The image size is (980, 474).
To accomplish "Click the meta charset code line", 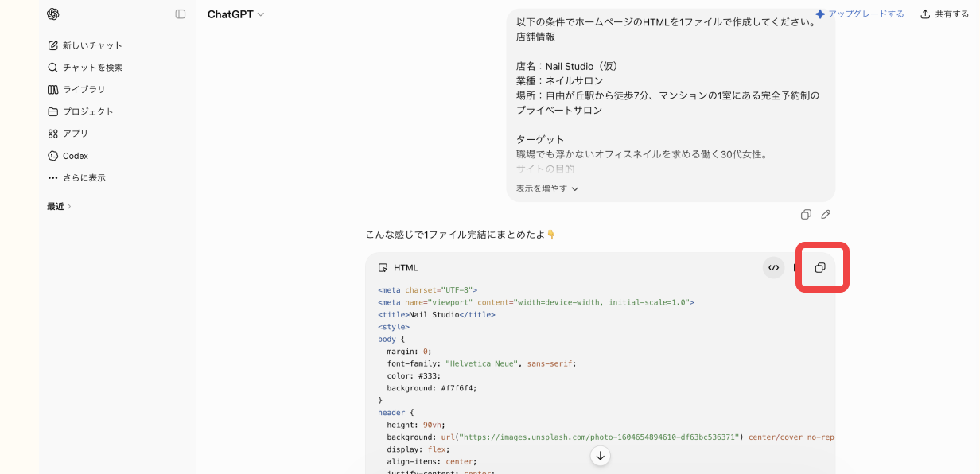I will [428, 290].
